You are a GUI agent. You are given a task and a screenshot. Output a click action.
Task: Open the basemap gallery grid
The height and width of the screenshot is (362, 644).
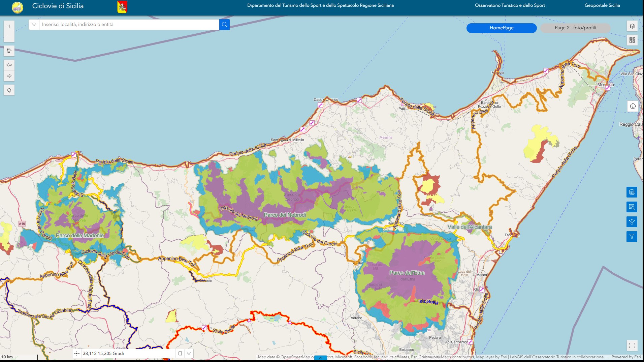[x=632, y=40]
